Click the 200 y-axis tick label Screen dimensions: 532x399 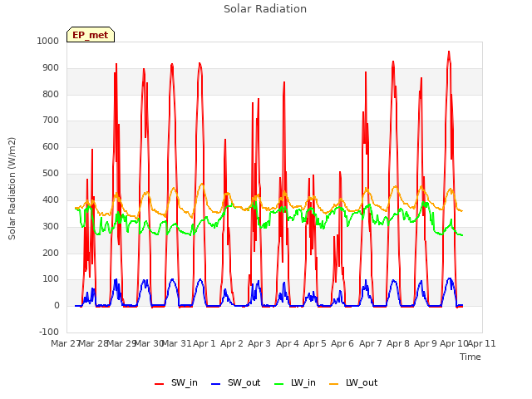click(x=51, y=253)
